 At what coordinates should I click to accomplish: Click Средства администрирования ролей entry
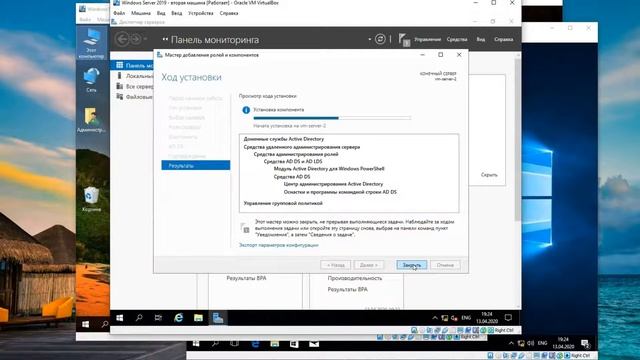click(296, 154)
